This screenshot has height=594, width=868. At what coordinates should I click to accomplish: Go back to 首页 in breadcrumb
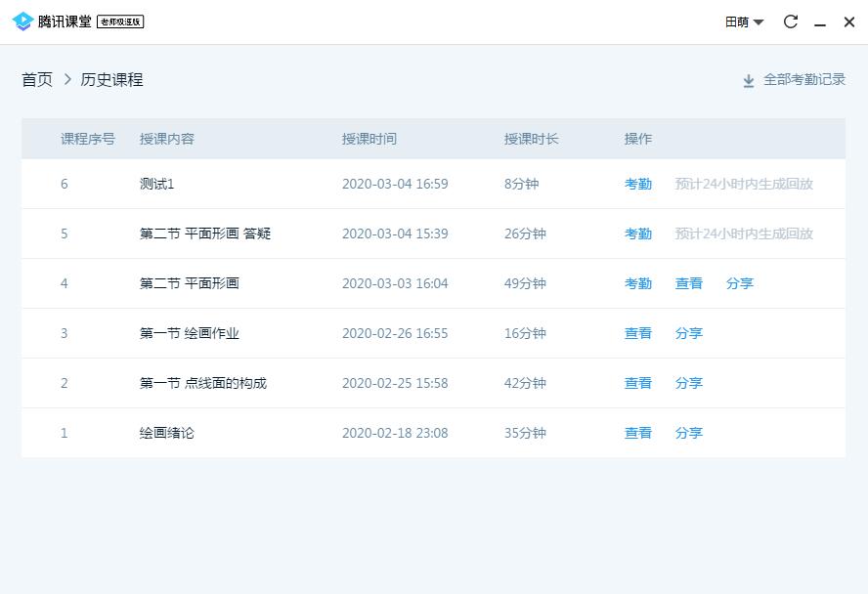[37, 80]
